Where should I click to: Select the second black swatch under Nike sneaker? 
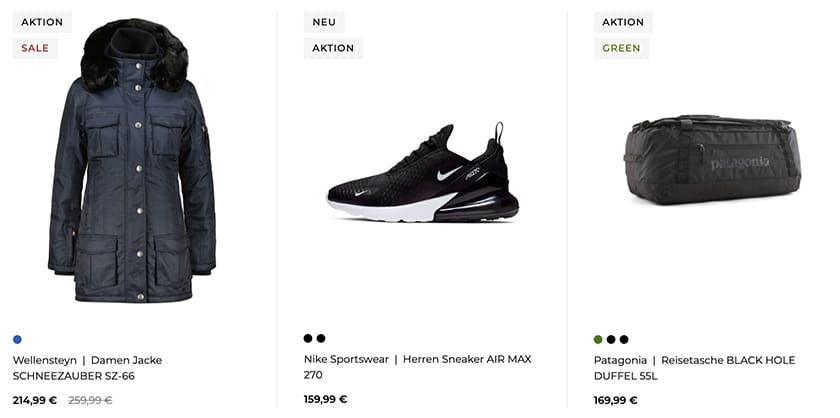(321, 339)
